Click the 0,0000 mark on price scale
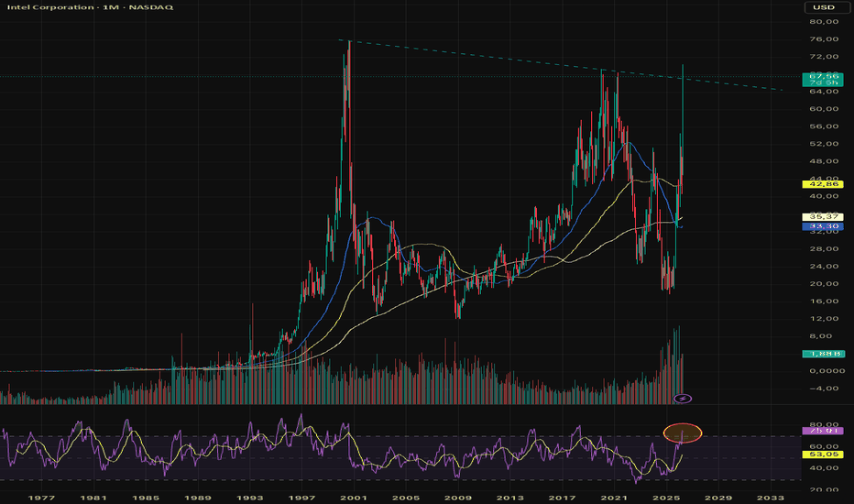This screenshot has width=854, height=504. coord(824,370)
